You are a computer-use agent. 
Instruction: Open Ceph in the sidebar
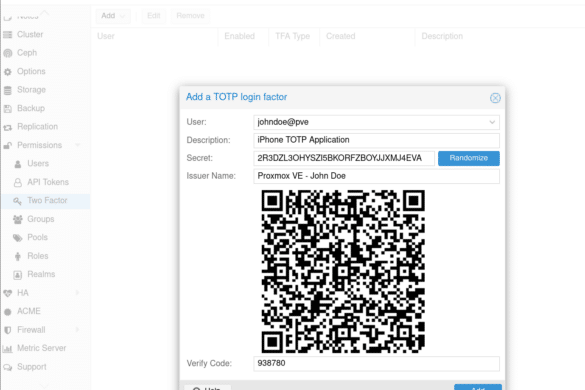pos(27,53)
